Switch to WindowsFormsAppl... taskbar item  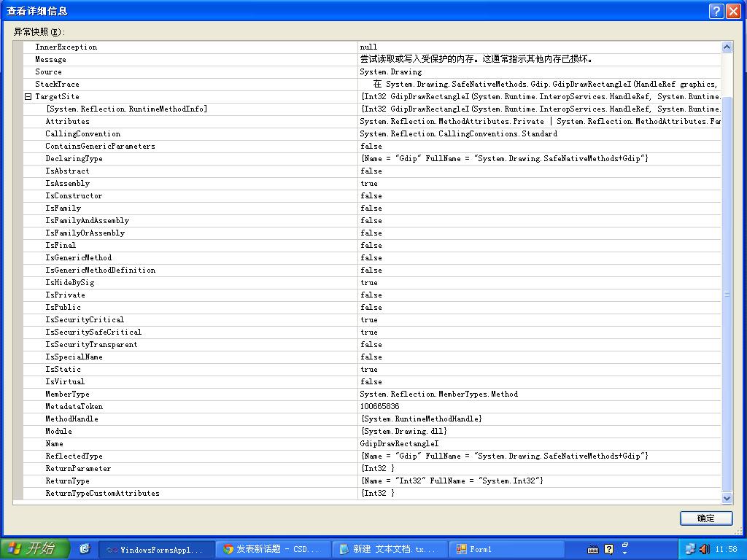[x=155, y=550]
